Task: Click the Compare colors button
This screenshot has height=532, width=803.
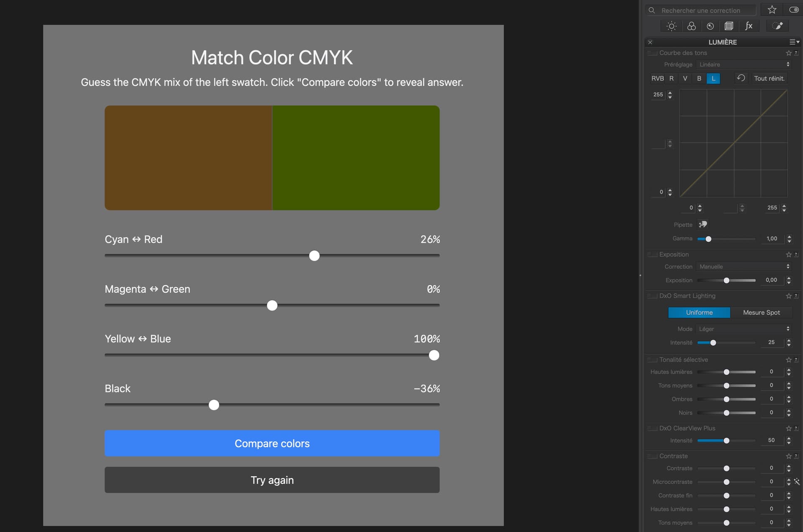Action: coord(272,443)
